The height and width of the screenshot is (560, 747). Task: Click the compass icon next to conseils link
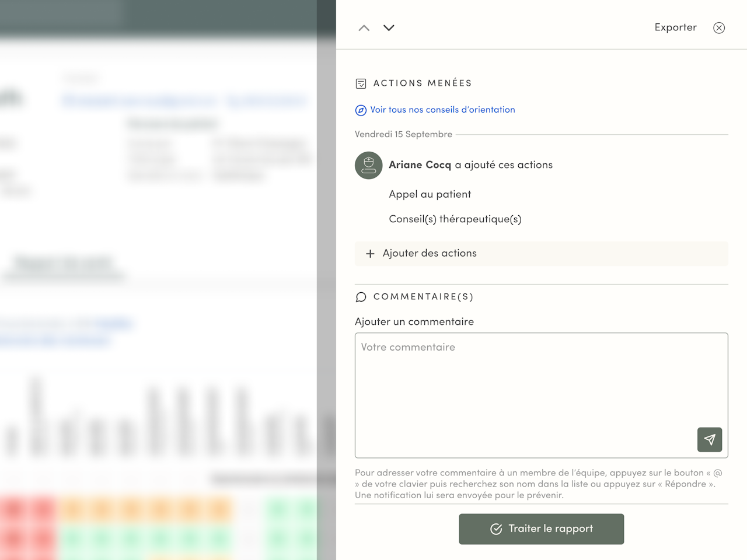pos(361,110)
